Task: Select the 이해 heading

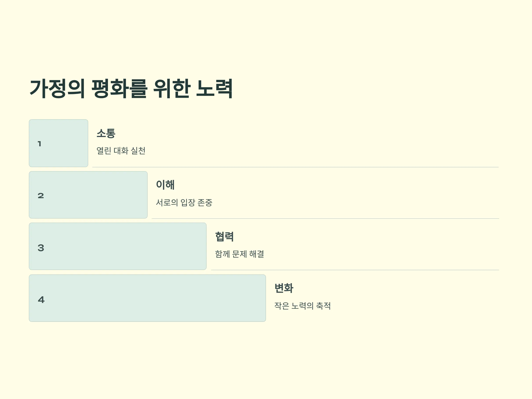Action: coord(165,185)
